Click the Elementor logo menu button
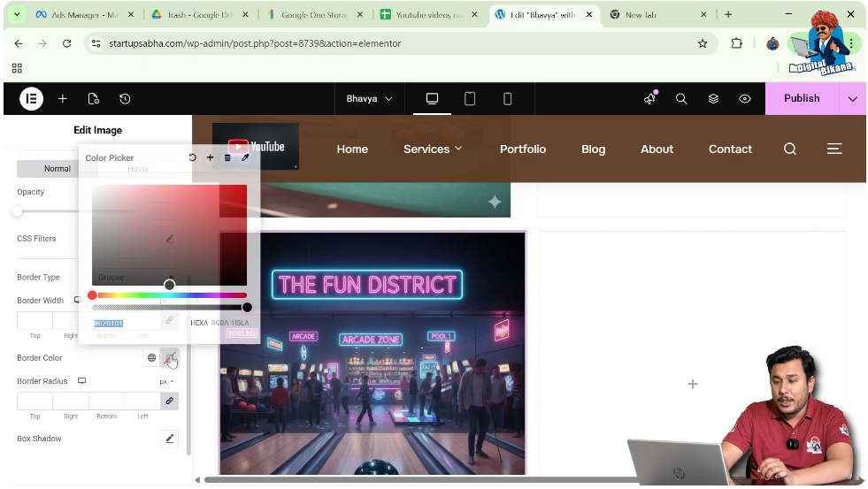Image resolution: width=868 pixels, height=489 pixels. 31,99
